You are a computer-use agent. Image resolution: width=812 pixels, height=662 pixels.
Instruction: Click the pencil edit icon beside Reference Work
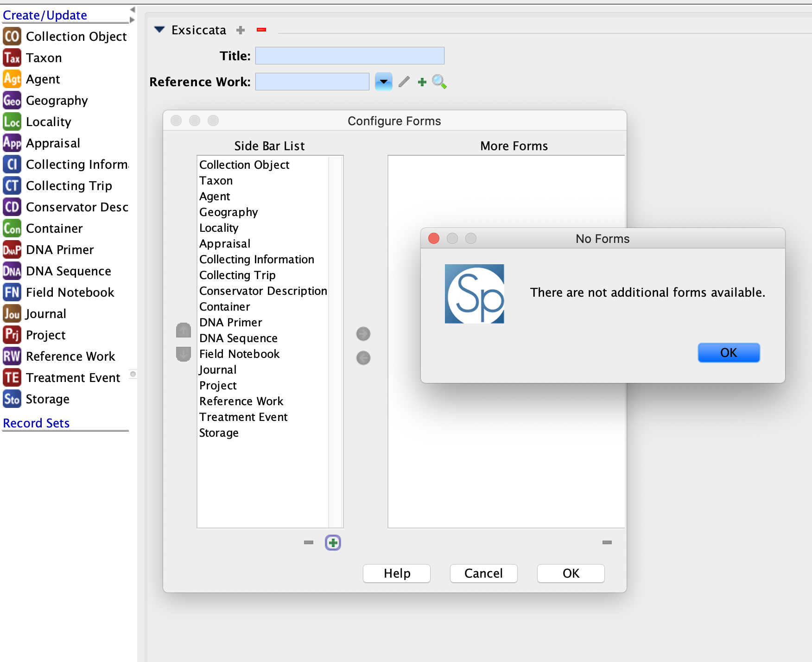coord(403,82)
